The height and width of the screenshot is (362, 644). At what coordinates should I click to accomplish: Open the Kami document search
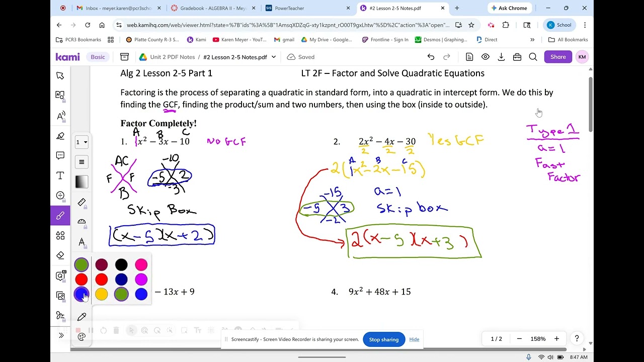tap(533, 57)
